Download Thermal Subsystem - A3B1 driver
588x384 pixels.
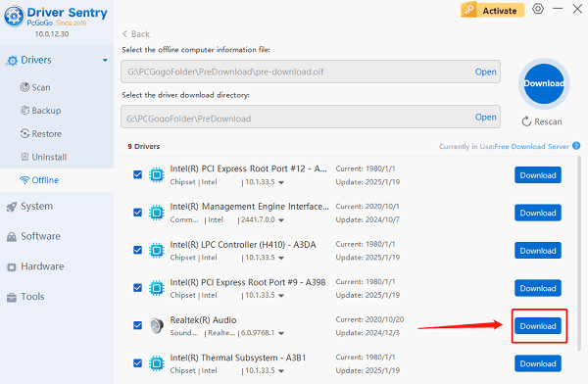538,363
